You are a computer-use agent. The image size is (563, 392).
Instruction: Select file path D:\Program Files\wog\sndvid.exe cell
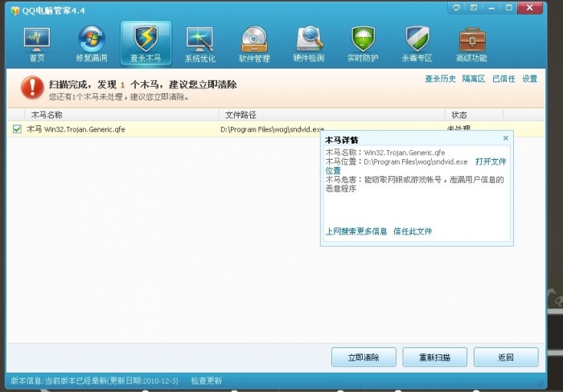pyautogui.click(x=272, y=129)
